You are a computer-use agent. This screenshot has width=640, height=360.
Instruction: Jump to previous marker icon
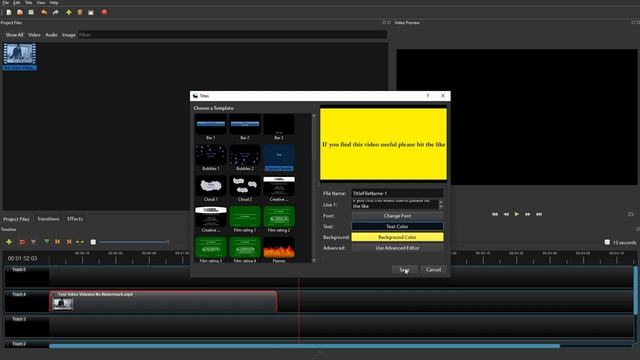(58, 242)
